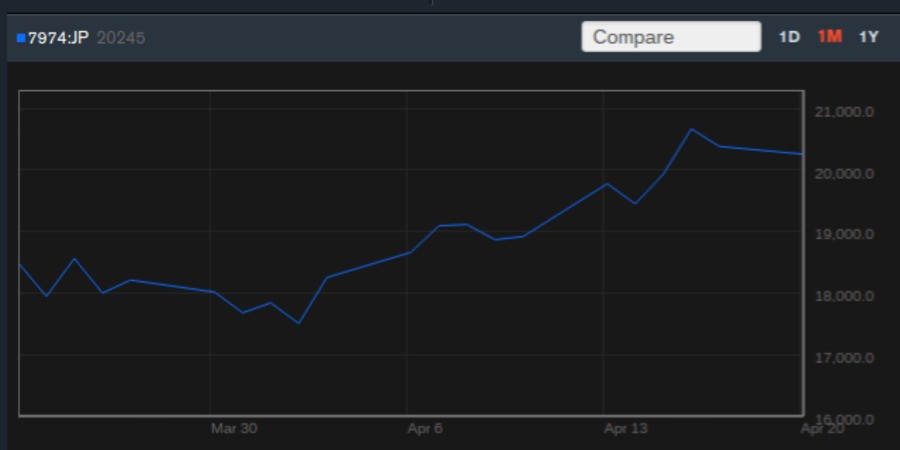Click the 16,000.0 price axis label
The image size is (900, 450).
click(x=845, y=419)
